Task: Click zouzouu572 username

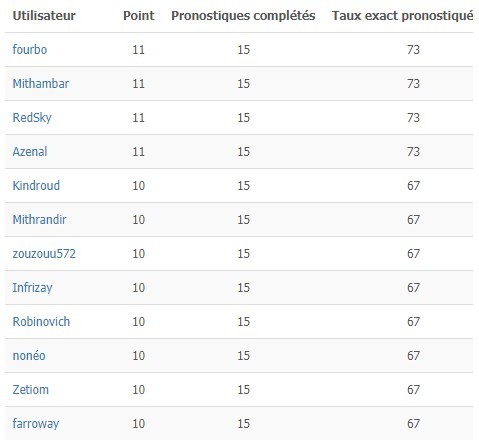Action: (x=44, y=254)
